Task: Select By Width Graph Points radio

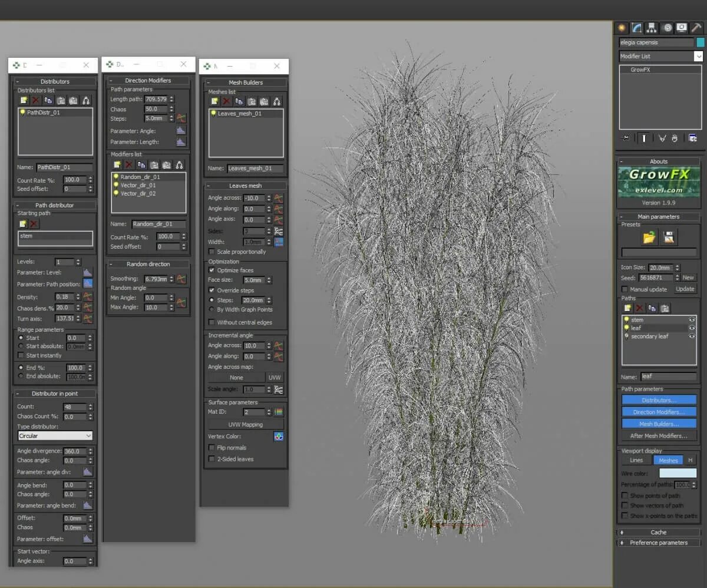Action: click(x=212, y=309)
